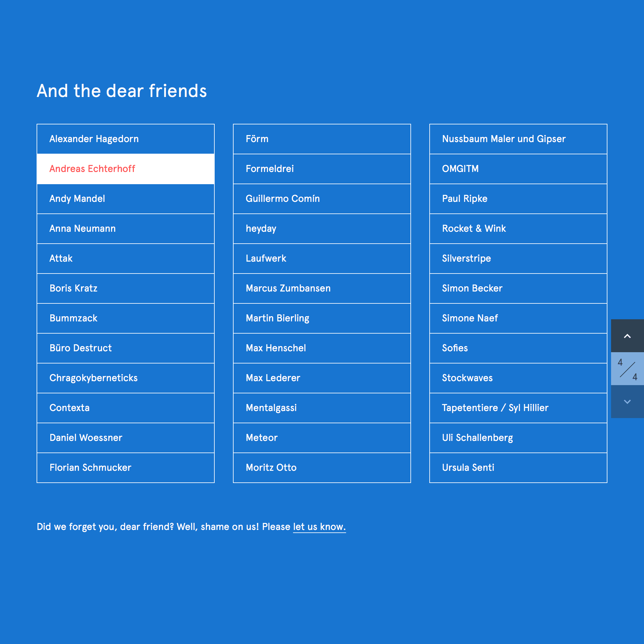Open Martin Bierling's link
This screenshot has height=644, width=644.
[x=322, y=318]
